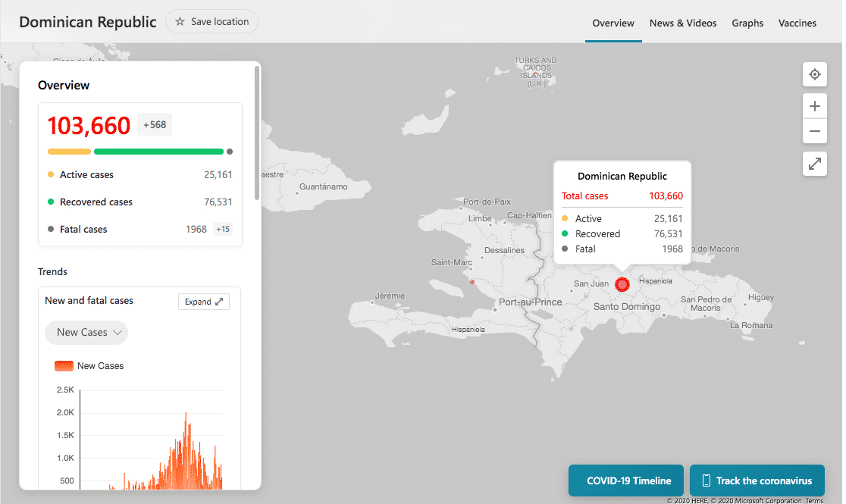Viewport: 846px width, 504px height.
Task: Select the Overview tab
Action: tap(613, 23)
